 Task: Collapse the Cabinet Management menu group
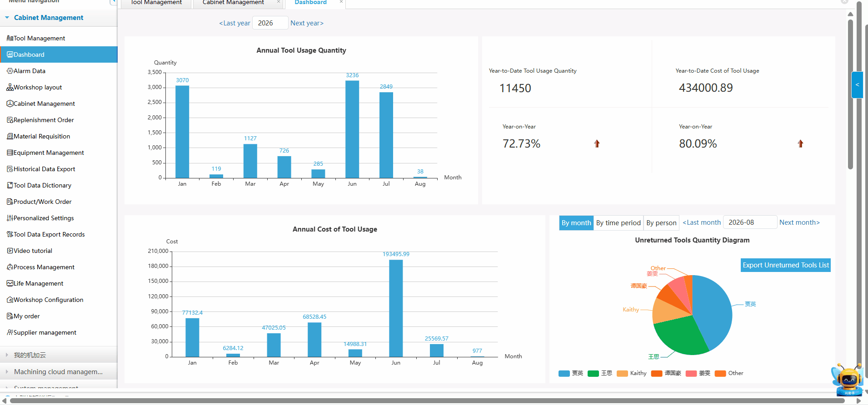point(7,18)
